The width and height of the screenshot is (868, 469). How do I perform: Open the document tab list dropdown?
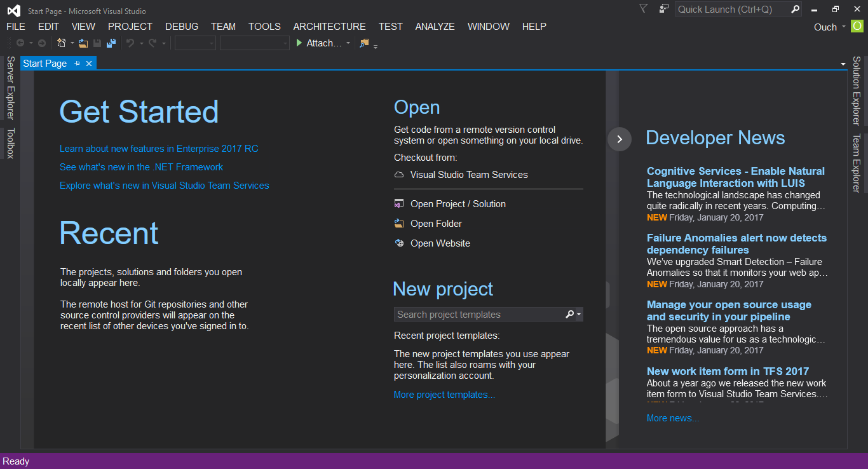tap(843, 64)
